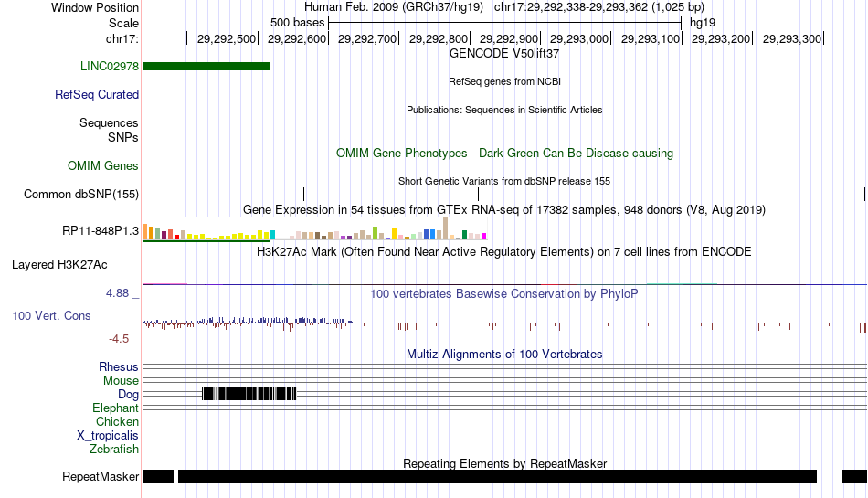Click the 29,293,200 ruler position
The height and width of the screenshot is (498, 868).
(721, 39)
